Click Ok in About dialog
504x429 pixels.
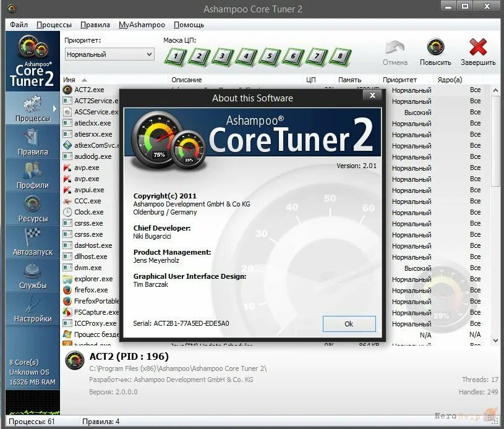pyautogui.click(x=349, y=323)
